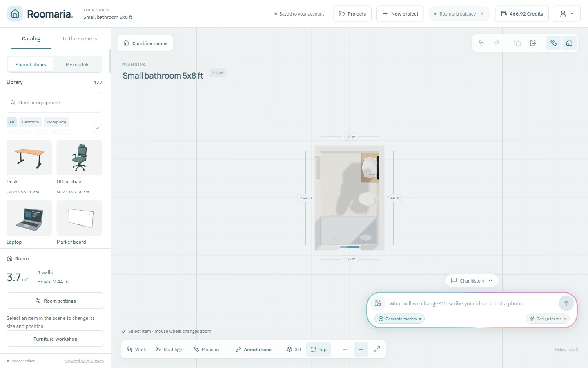Switch to the In the scene tab

pyautogui.click(x=80, y=39)
